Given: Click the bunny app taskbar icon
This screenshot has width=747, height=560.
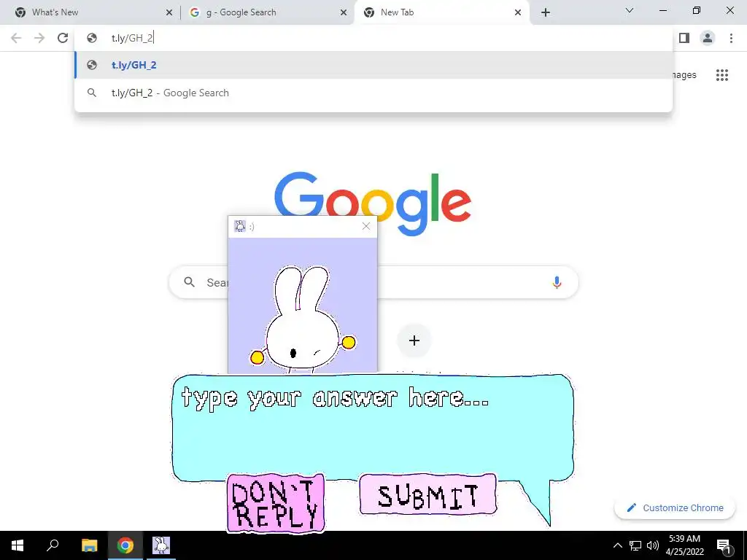Looking at the screenshot, I should [x=161, y=545].
